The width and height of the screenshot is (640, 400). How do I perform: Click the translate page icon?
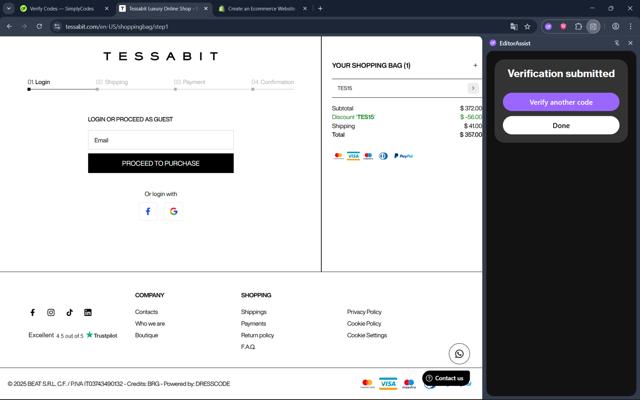tap(513, 27)
